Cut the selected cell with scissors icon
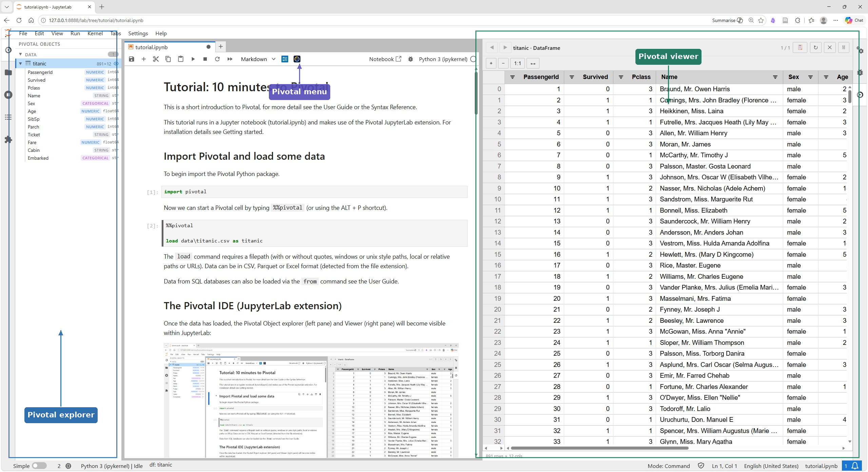This screenshot has width=868, height=472. coord(156,59)
